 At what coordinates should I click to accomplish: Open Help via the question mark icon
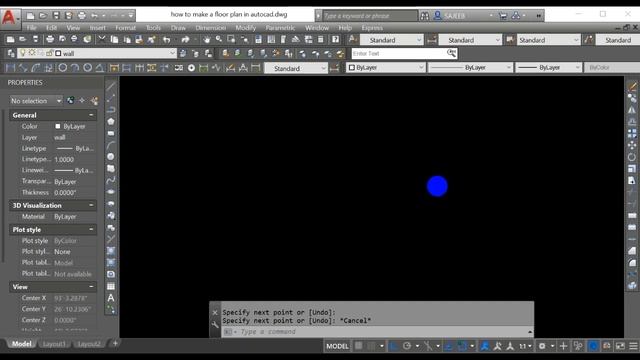click(x=335, y=40)
